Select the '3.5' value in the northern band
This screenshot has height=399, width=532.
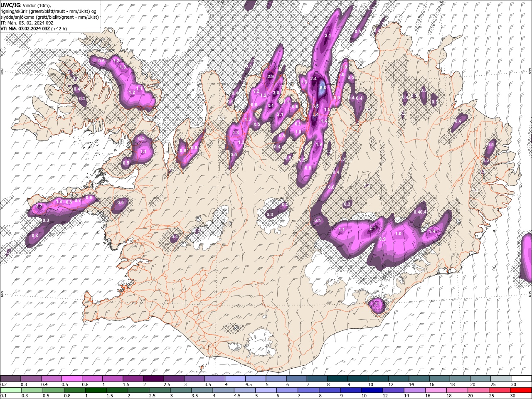[315, 106]
